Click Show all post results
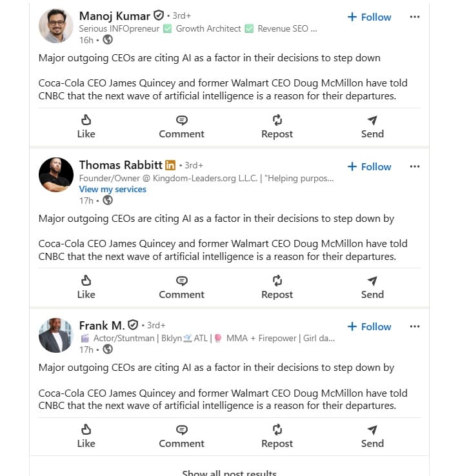 (229, 473)
